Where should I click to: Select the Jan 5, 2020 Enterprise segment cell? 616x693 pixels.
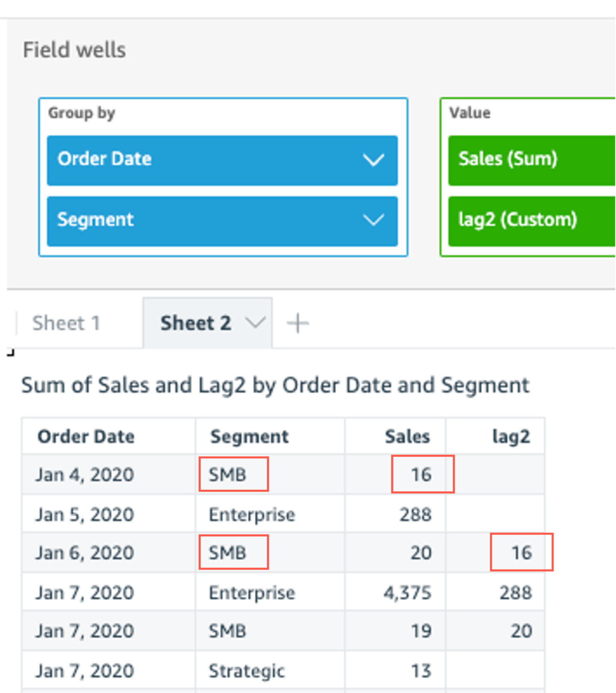point(252,515)
